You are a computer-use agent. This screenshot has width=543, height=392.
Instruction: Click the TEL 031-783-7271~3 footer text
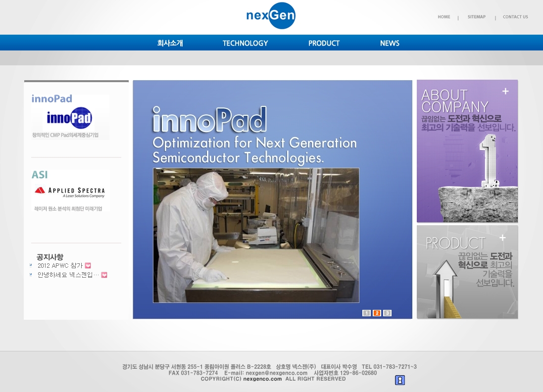pyautogui.click(x=389, y=367)
